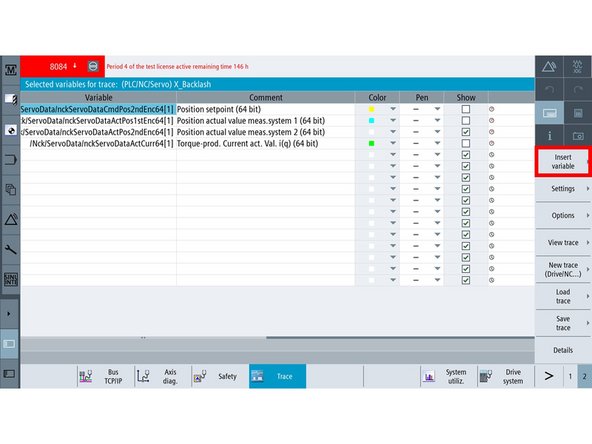The height and width of the screenshot is (444, 592).
Task: Open trace Options softkey
Action: coord(563,216)
